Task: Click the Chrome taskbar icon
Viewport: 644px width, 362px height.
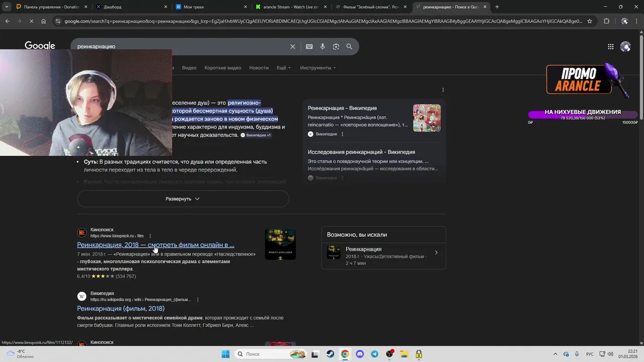Action: (x=345, y=354)
